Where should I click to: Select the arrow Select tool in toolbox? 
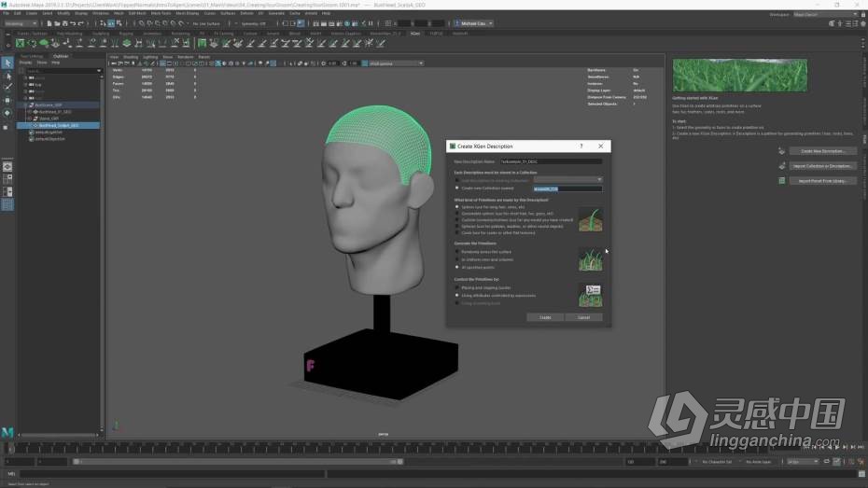(x=8, y=63)
